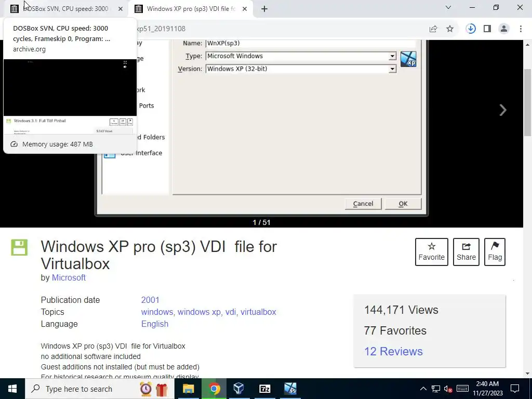The width and height of the screenshot is (532, 399).
Task: Open the vdi topic link
Action: (230, 312)
